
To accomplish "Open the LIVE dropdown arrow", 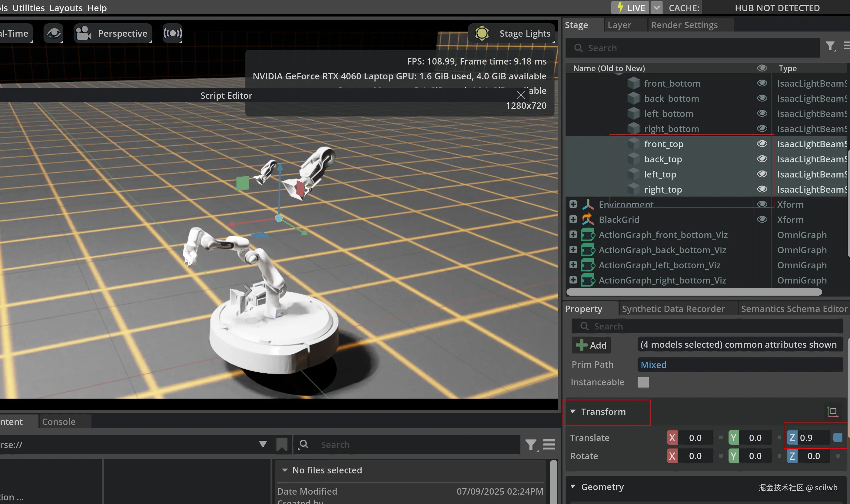I will coord(657,8).
